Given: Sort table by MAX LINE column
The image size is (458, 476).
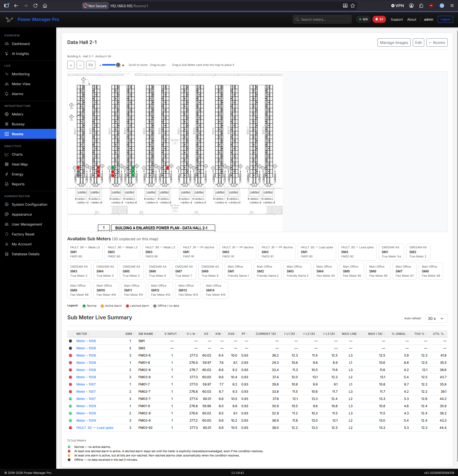Looking at the screenshot, I should click(350, 334).
